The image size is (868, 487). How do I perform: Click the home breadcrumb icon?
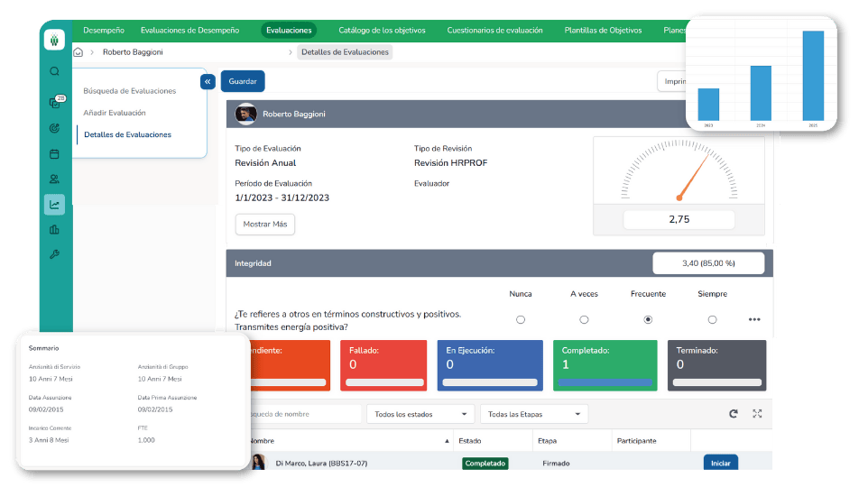78,52
